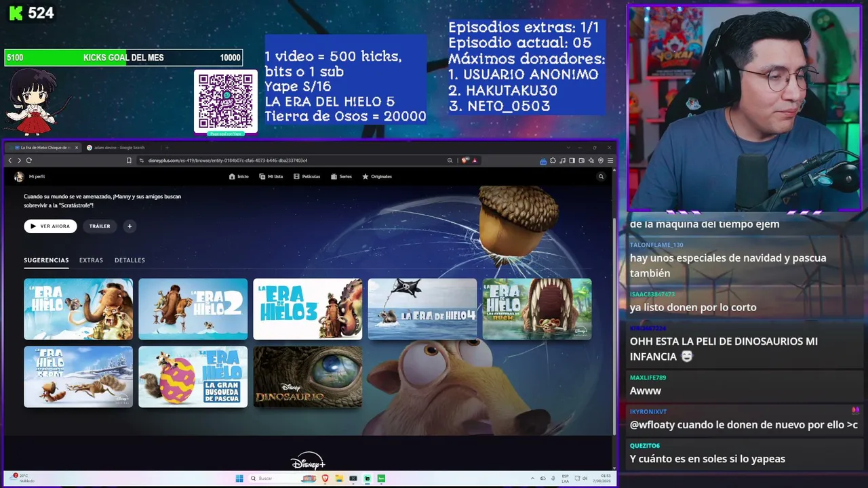
Task: Go to Inicio in Disney+ navigation
Action: (239, 177)
